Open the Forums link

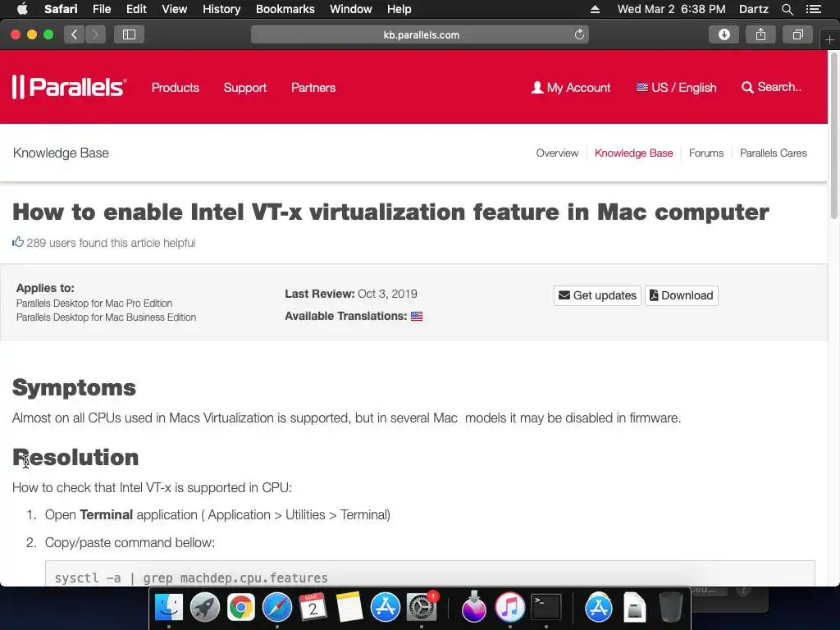706,153
